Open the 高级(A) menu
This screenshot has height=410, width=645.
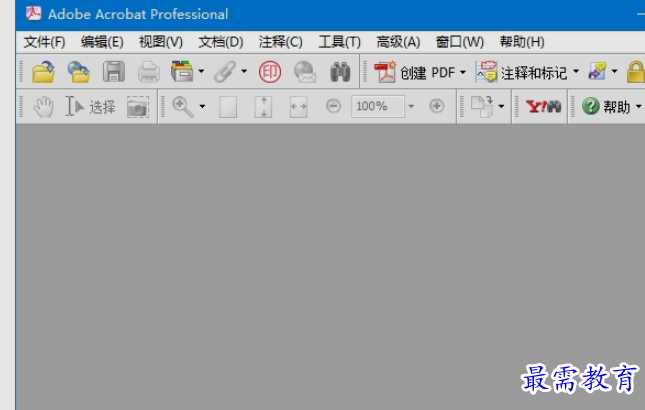[x=398, y=42]
